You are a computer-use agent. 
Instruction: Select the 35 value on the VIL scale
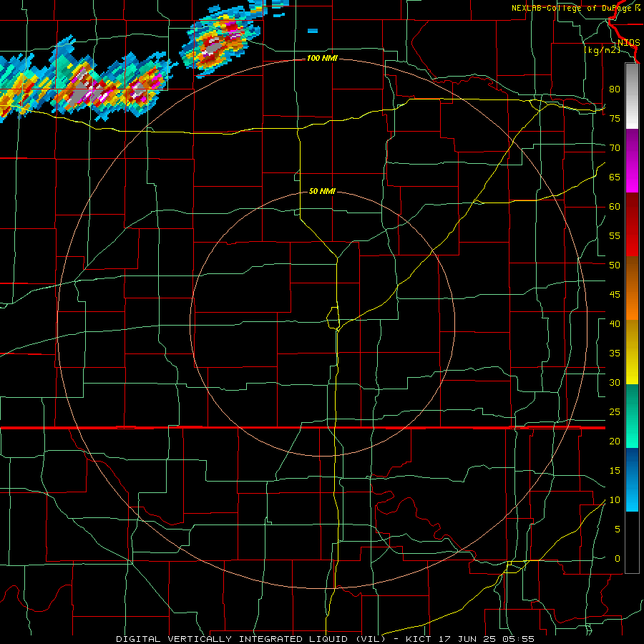coord(615,353)
